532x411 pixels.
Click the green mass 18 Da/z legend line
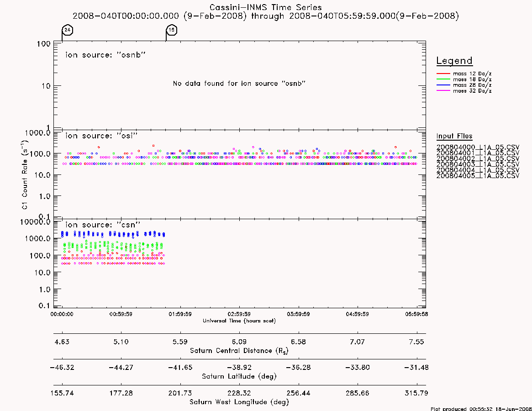(x=443, y=79)
